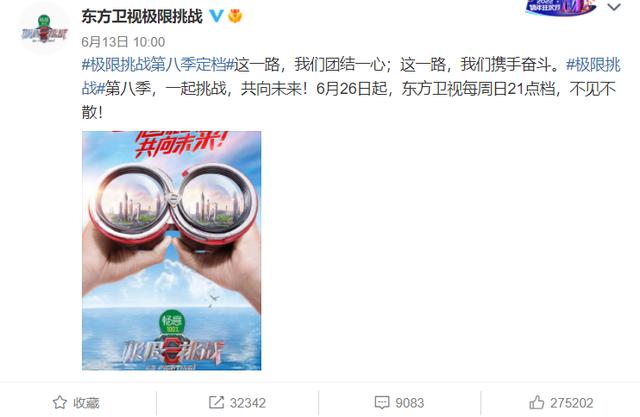This screenshot has height=417, width=640.
Task: Click the orange membership badge beside username
Action: click(x=235, y=16)
